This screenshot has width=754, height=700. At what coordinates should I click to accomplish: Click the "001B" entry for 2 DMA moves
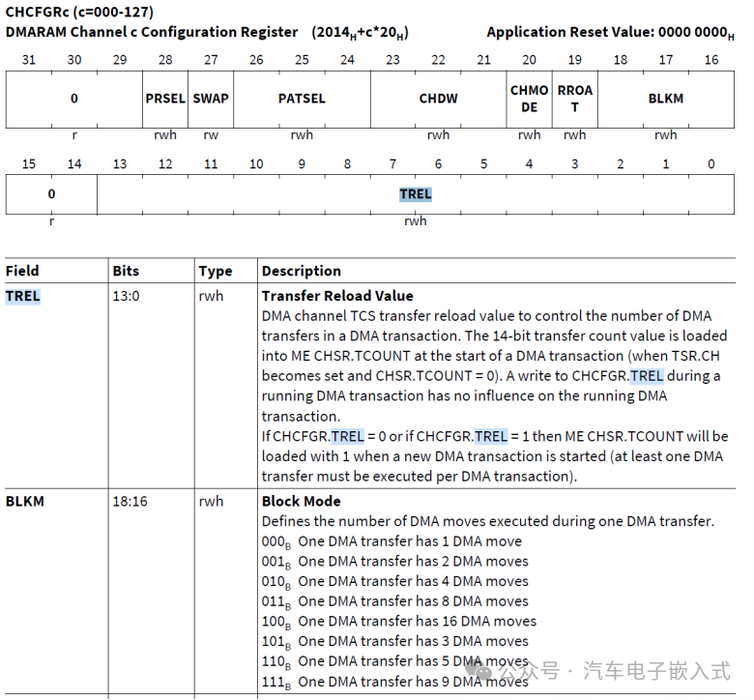[394, 562]
